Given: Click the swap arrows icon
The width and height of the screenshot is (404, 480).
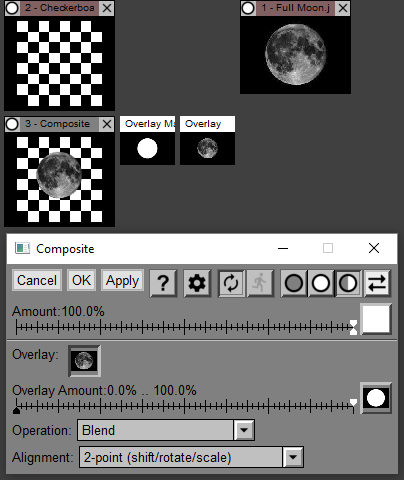Looking at the screenshot, I should [377, 283].
